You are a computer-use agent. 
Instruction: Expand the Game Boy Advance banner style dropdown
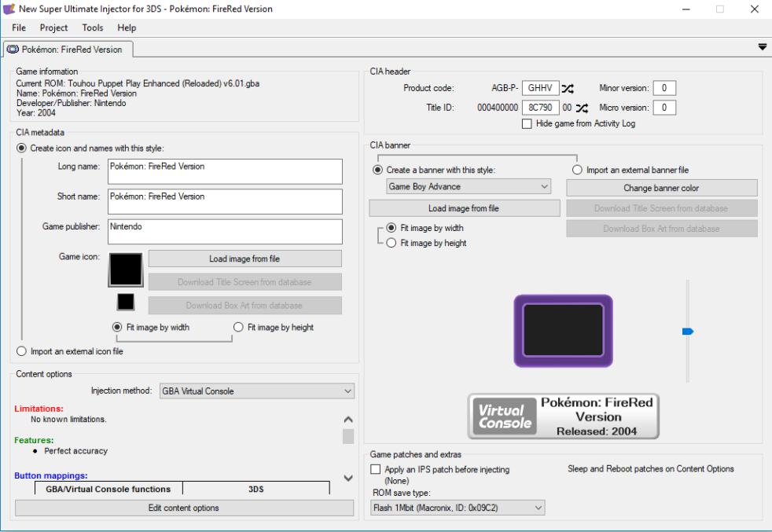click(x=469, y=186)
